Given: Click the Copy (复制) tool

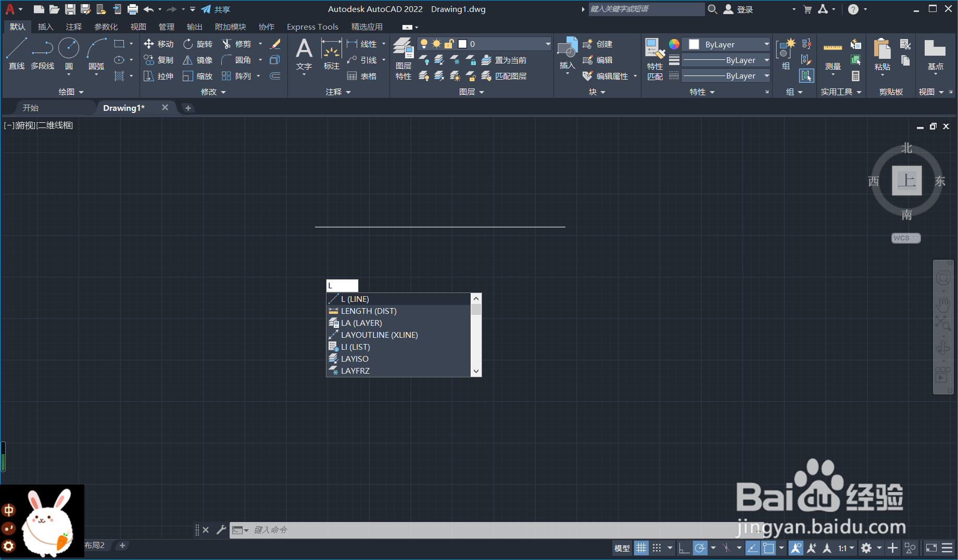Looking at the screenshot, I should 159,60.
